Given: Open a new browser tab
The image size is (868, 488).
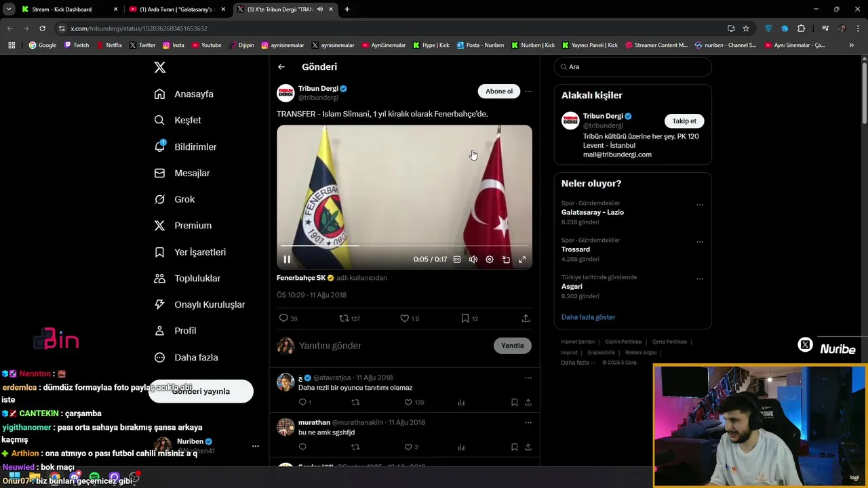Looking at the screenshot, I should [x=347, y=9].
